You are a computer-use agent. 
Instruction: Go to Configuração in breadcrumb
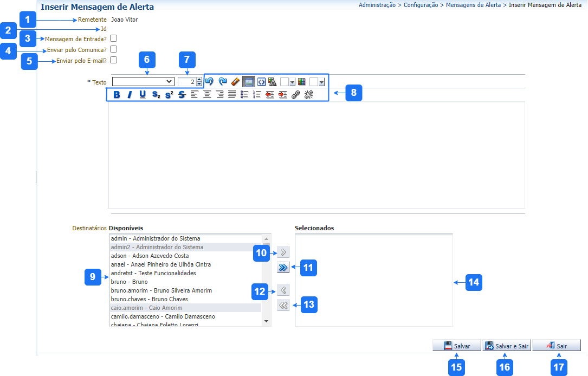click(x=421, y=5)
